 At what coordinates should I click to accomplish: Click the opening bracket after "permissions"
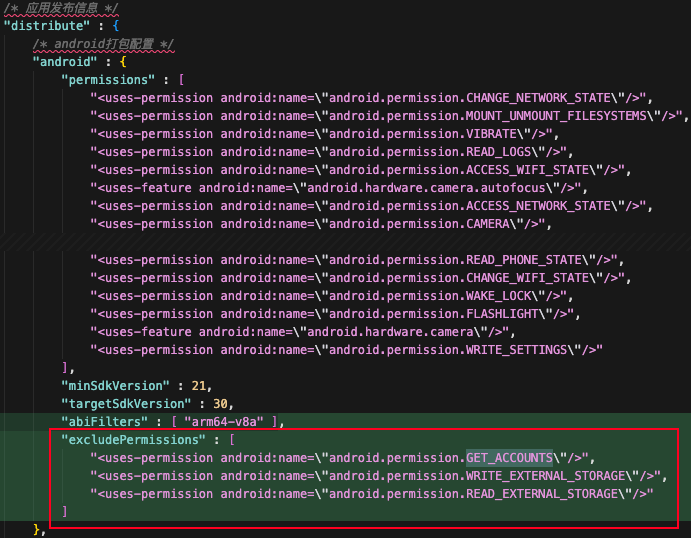(181, 80)
